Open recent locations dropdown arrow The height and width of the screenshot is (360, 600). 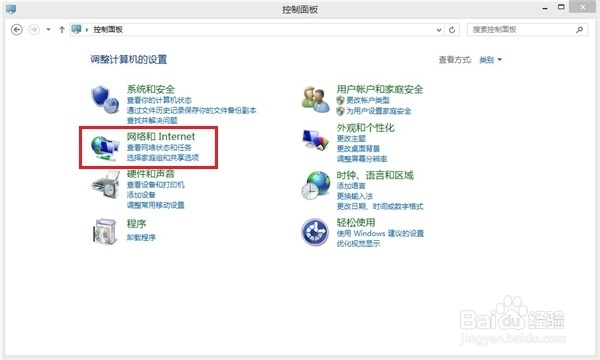[x=48, y=29]
